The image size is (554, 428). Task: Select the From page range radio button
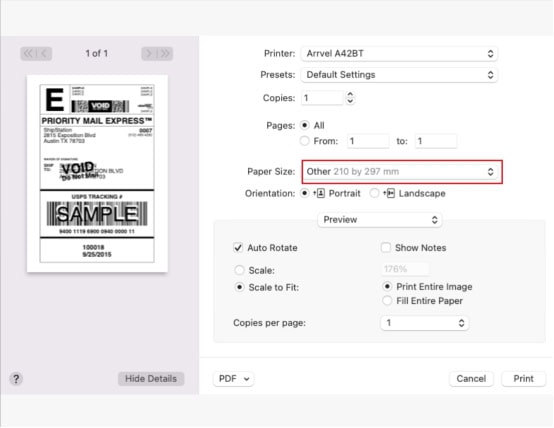click(x=305, y=141)
